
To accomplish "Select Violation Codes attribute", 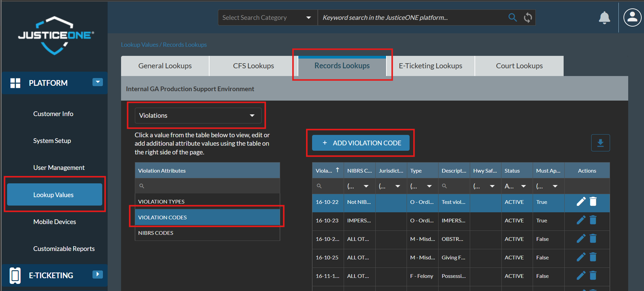I will click(207, 217).
